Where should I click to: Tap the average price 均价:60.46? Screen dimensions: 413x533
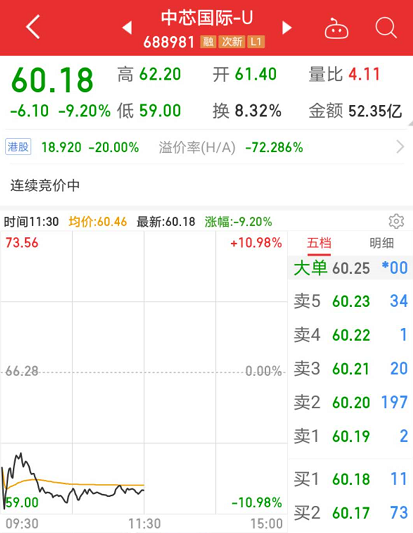pyautogui.click(x=98, y=222)
